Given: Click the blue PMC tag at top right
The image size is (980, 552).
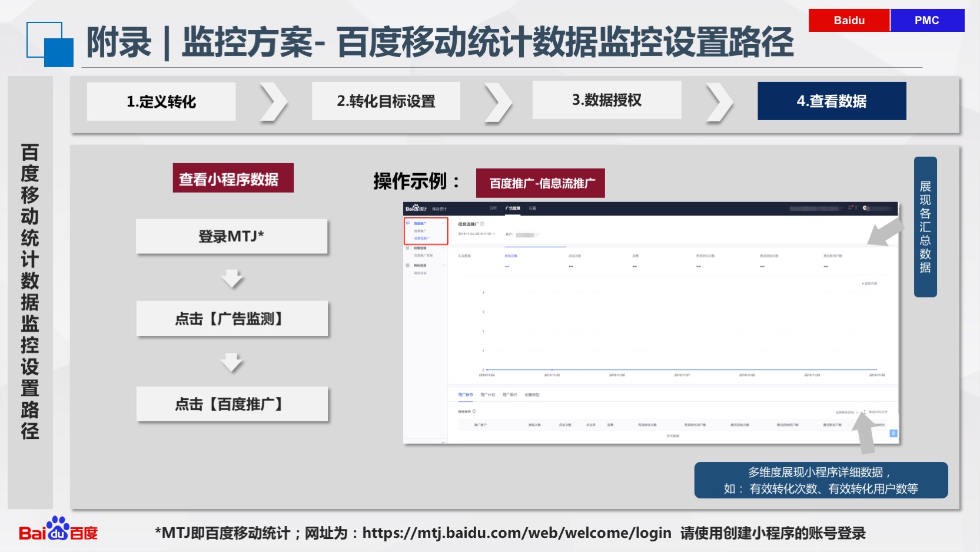Looking at the screenshot, I should 927,20.
